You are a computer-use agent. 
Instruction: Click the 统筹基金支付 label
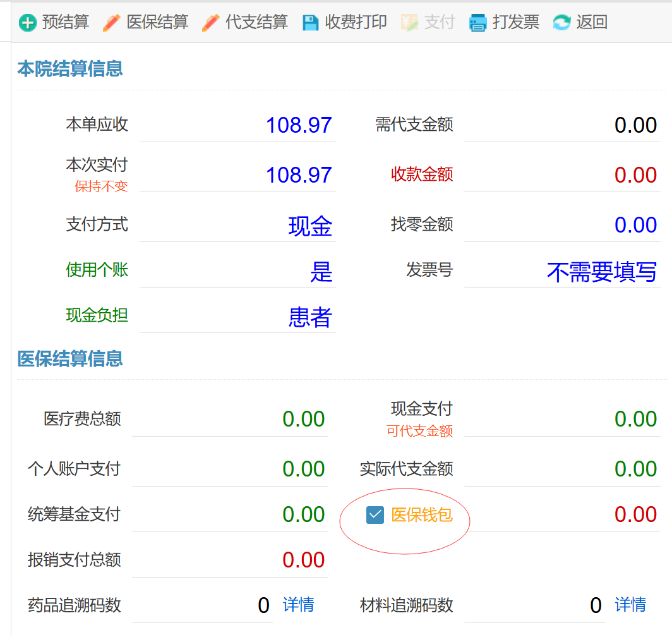click(x=74, y=514)
